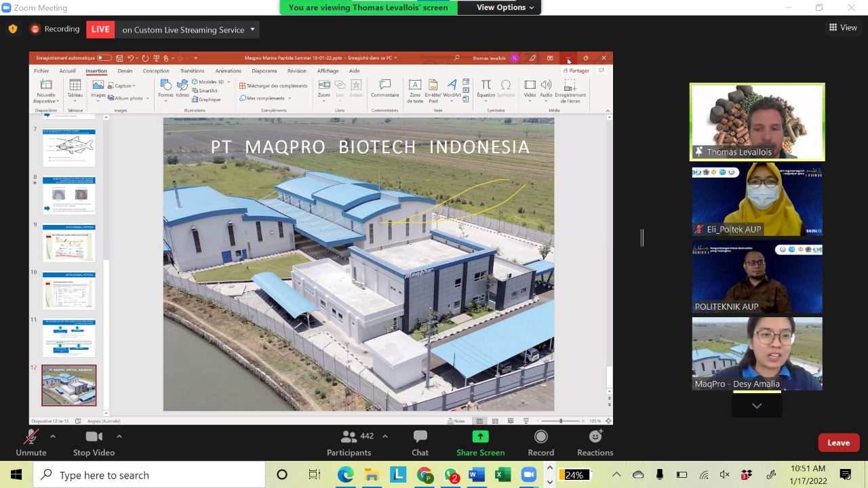Switch to reading view
Screen dimensions: 868x488
511,421
